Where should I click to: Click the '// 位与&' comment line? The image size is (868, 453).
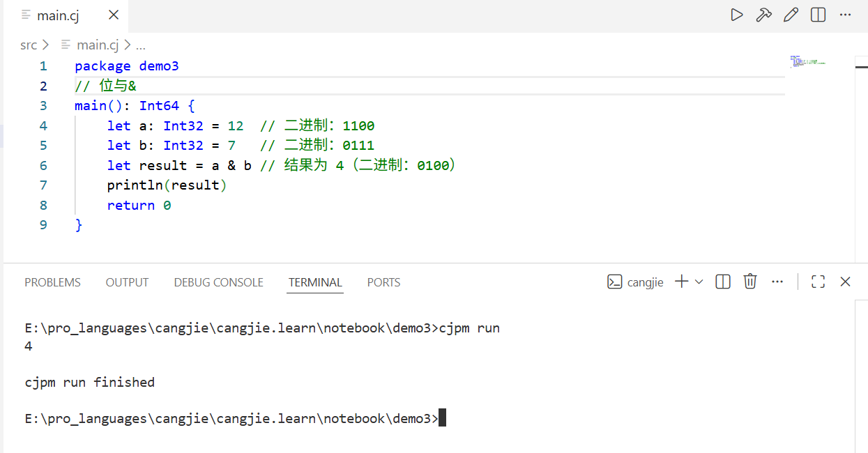pos(105,86)
